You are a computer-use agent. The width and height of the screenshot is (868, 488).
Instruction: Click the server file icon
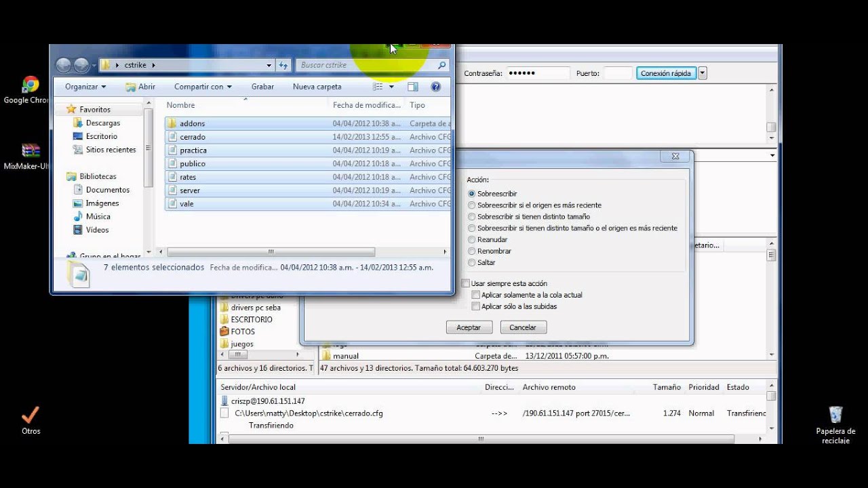pos(172,190)
